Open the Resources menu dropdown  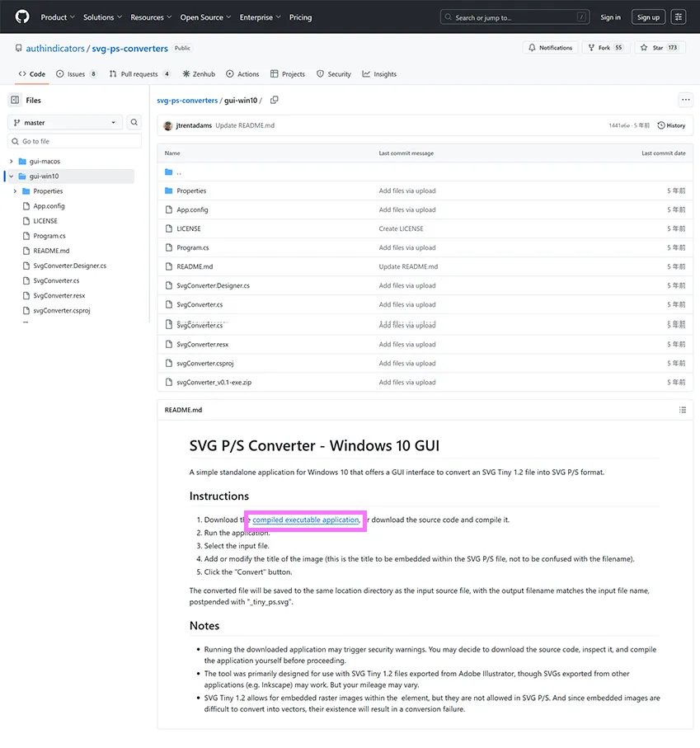[151, 17]
